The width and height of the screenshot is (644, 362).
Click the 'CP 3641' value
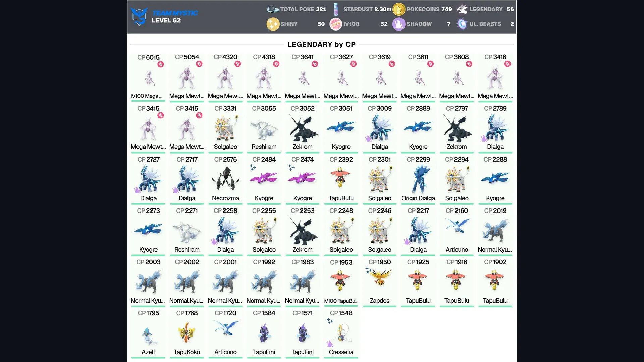pos(303,57)
